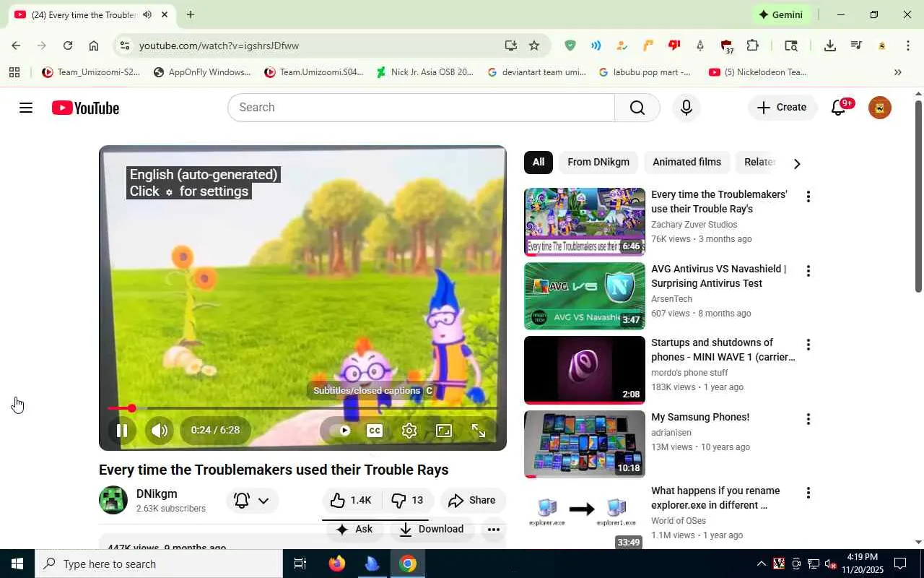Open bookmark Nick Jr. Asia OSB
This screenshot has height=578, width=924.
tap(424, 72)
